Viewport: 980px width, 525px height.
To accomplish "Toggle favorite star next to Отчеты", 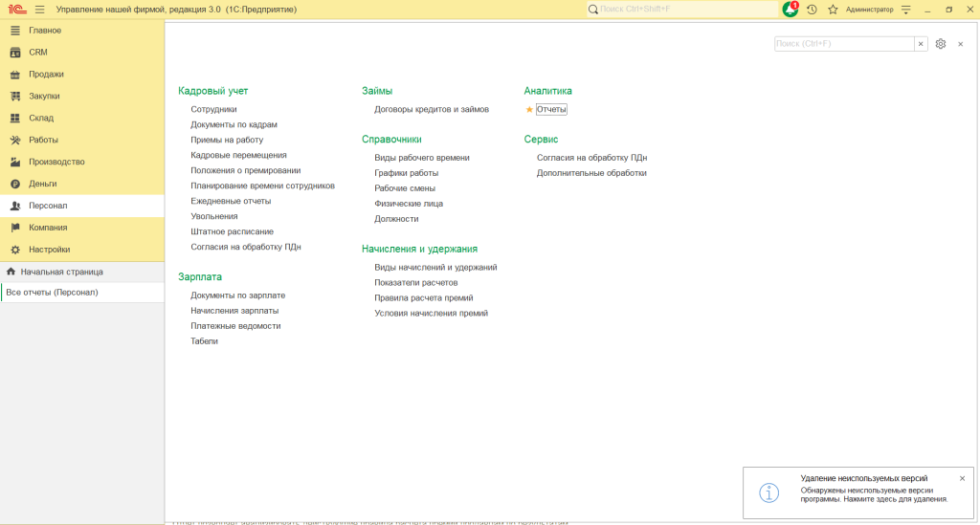I will [x=529, y=110].
